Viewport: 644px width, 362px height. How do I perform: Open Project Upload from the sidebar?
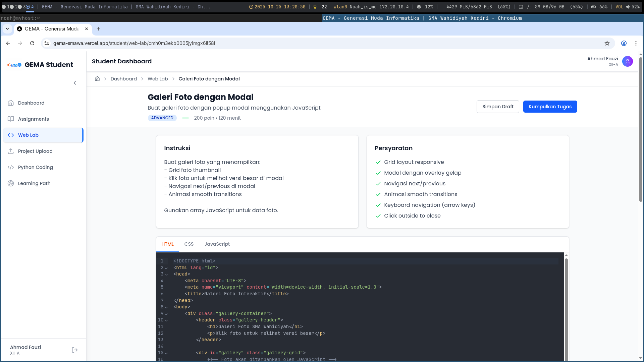point(35,151)
